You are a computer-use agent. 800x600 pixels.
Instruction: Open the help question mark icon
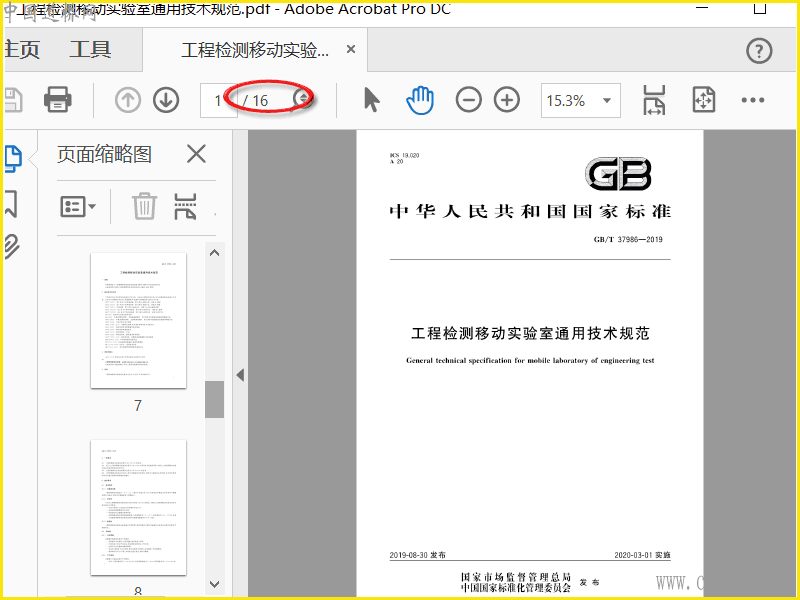pos(759,51)
